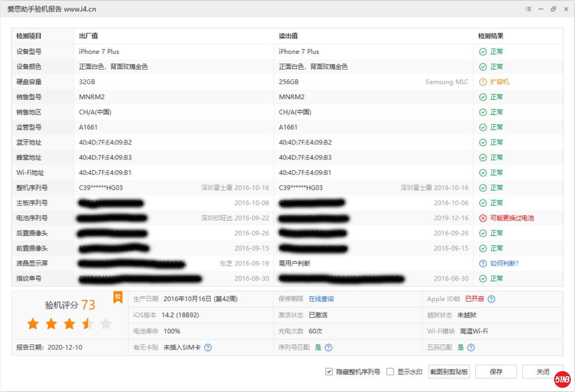Click the 截图到剪贴板 button

click(x=449, y=372)
